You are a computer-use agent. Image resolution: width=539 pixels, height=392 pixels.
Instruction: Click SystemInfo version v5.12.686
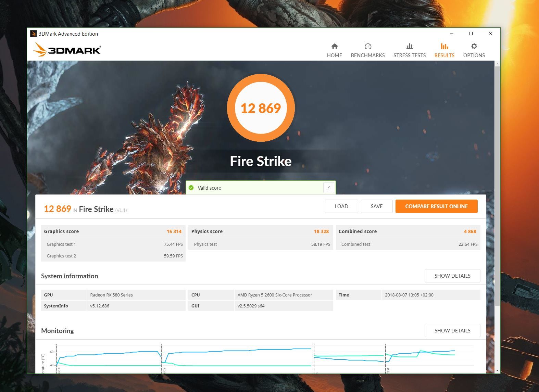point(100,306)
